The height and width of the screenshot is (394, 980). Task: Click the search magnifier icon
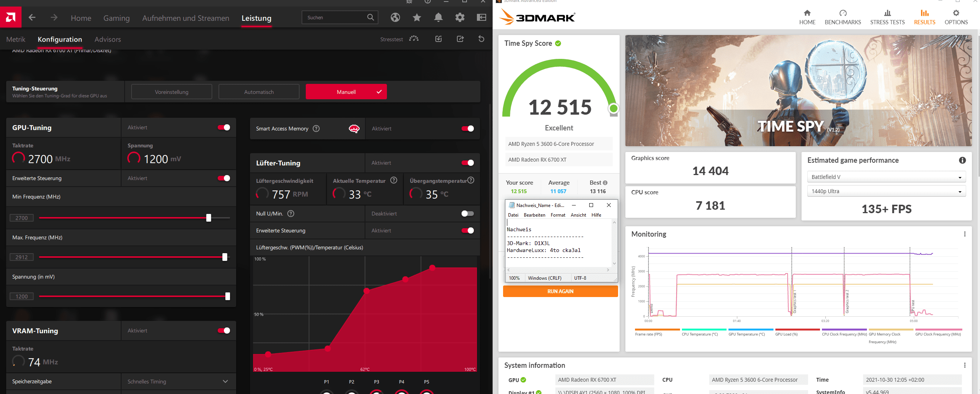[370, 17]
